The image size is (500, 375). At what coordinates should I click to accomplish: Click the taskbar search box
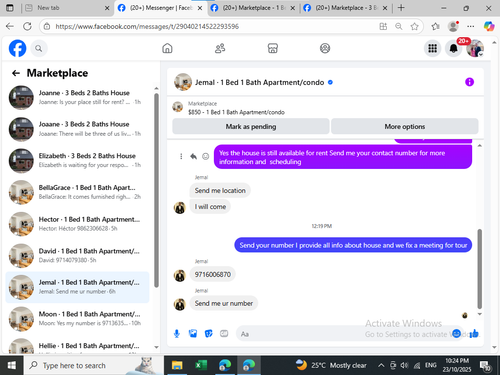coord(93,365)
